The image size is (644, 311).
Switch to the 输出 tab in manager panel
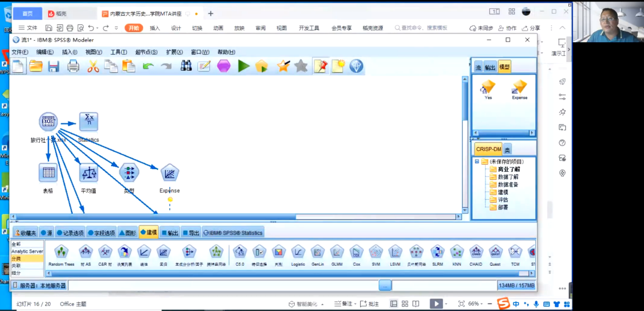coord(490,67)
